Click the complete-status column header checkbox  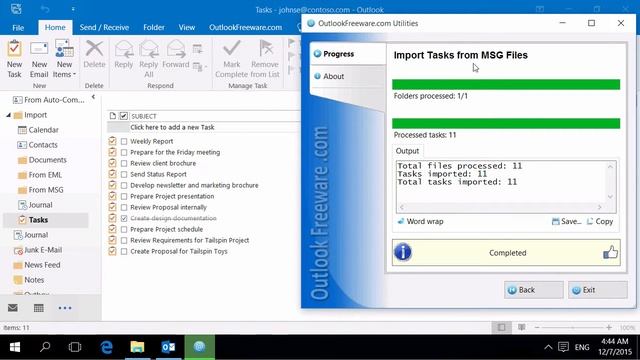[x=124, y=116]
